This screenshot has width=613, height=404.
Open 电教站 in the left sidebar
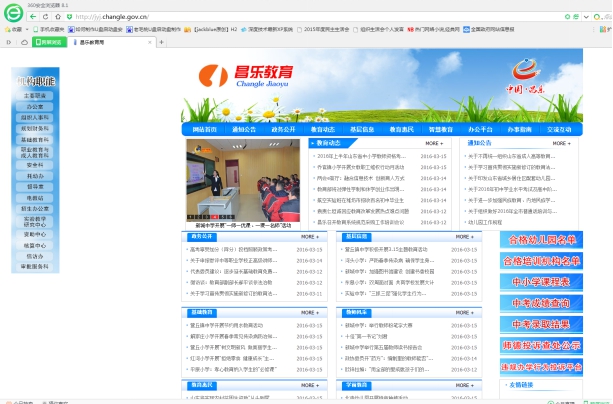click(x=35, y=197)
